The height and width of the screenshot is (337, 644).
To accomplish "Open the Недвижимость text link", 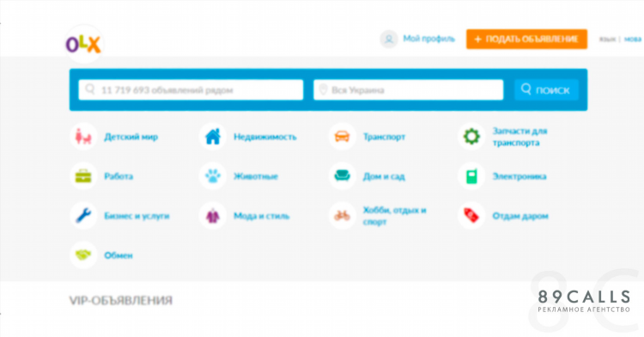I will (x=265, y=137).
